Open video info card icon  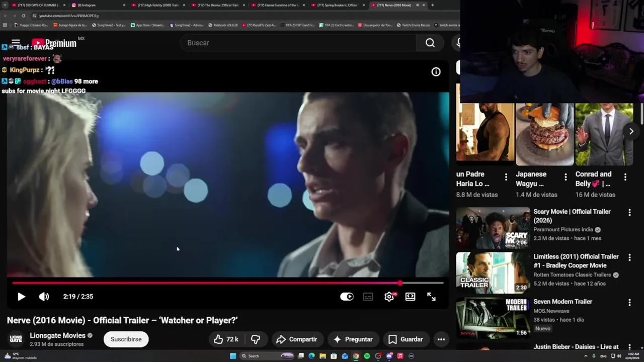coord(436,72)
